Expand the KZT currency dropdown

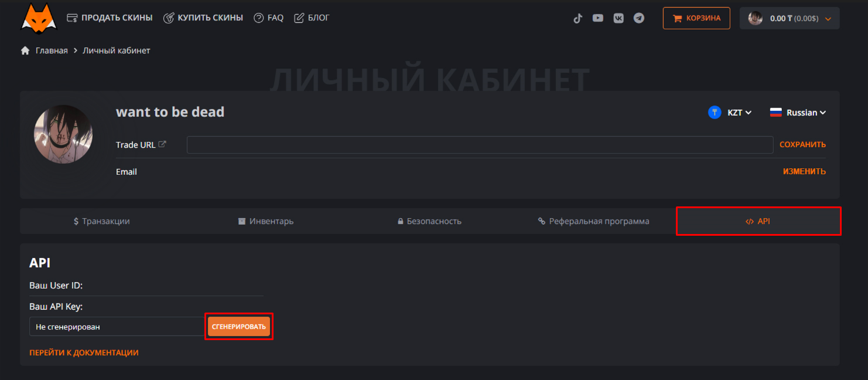click(740, 113)
